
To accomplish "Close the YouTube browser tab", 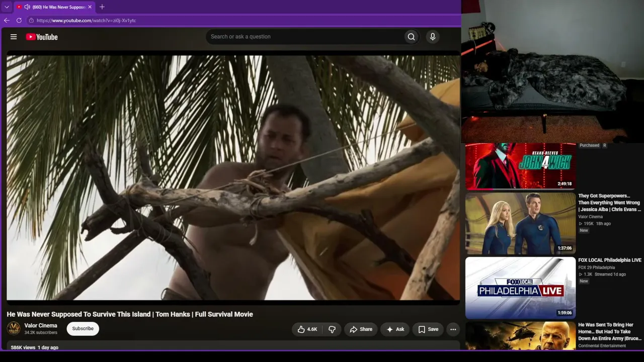I will click(x=90, y=7).
